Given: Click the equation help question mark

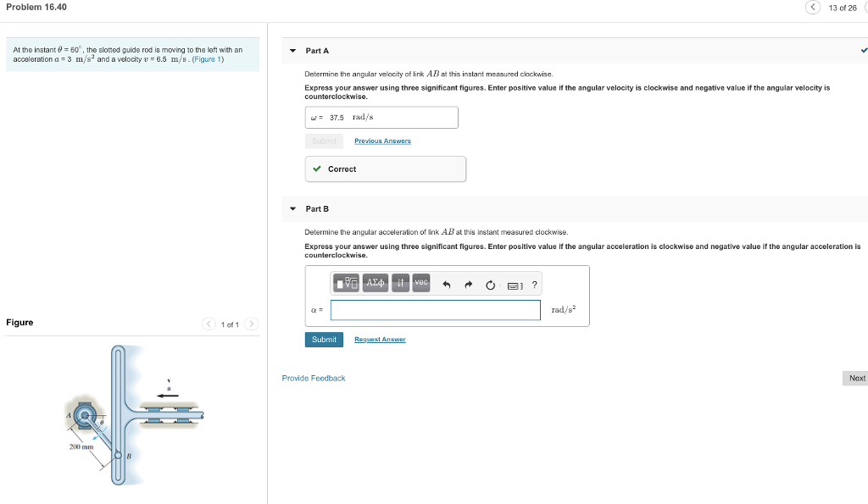Looking at the screenshot, I should tap(534, 283).
